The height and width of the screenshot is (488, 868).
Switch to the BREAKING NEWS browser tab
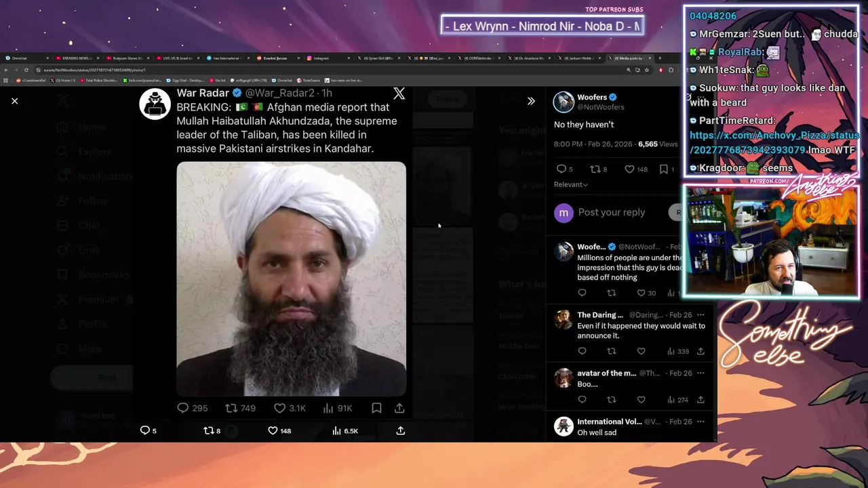pos(77,58)
